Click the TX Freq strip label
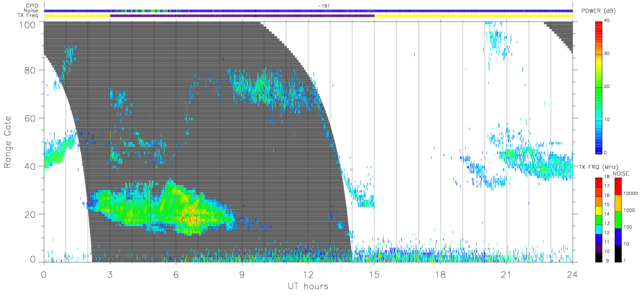 click(x=29, y=16)
